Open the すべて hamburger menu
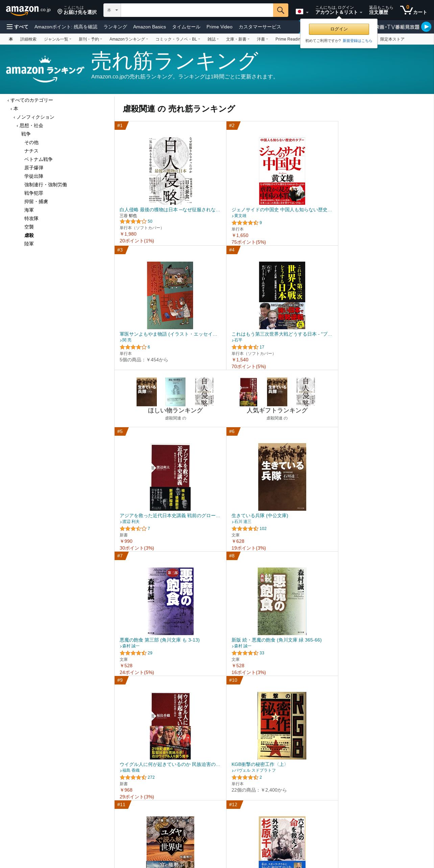The width and height of the screenshot is (434, 868). click(17, 27)
